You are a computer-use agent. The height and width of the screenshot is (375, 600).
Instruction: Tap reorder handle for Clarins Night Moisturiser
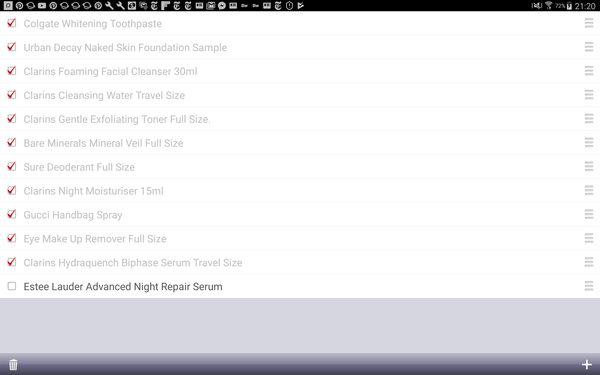[x=589, y=190]
